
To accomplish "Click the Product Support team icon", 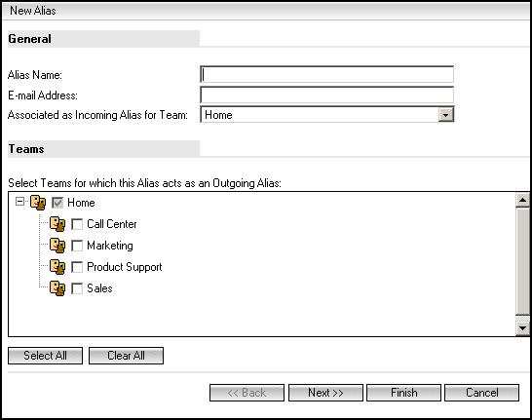I will click(57, 267).
